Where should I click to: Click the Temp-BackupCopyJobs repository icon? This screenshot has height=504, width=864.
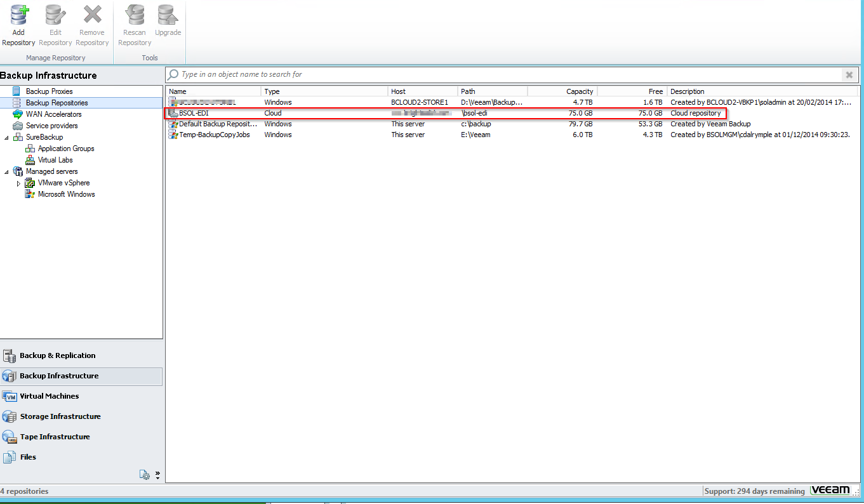[173, 135]
